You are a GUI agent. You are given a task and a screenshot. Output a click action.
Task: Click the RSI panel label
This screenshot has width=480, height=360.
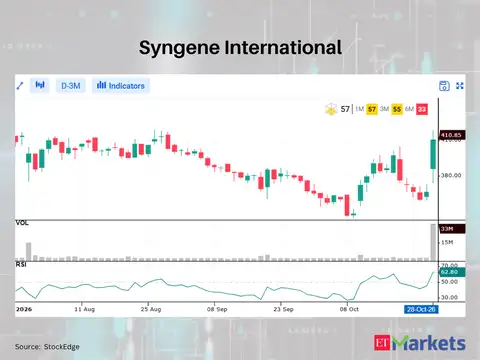21,264
